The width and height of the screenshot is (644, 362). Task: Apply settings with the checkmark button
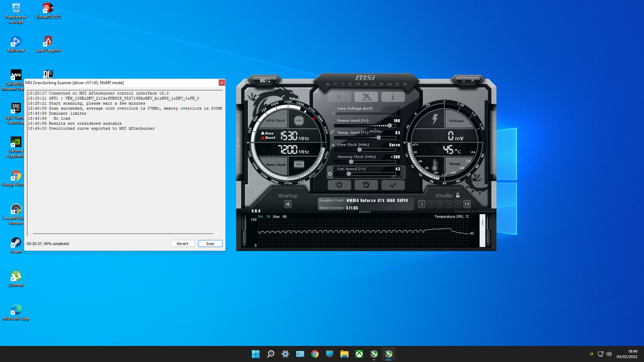(x=393, y=185)
